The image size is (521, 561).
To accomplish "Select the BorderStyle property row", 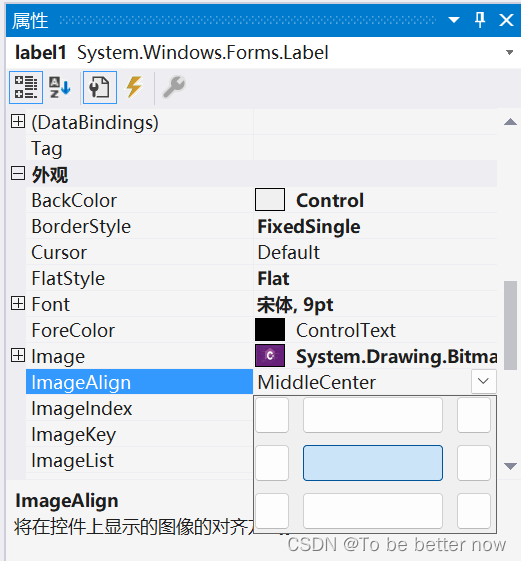I will [x=261, y=226].
